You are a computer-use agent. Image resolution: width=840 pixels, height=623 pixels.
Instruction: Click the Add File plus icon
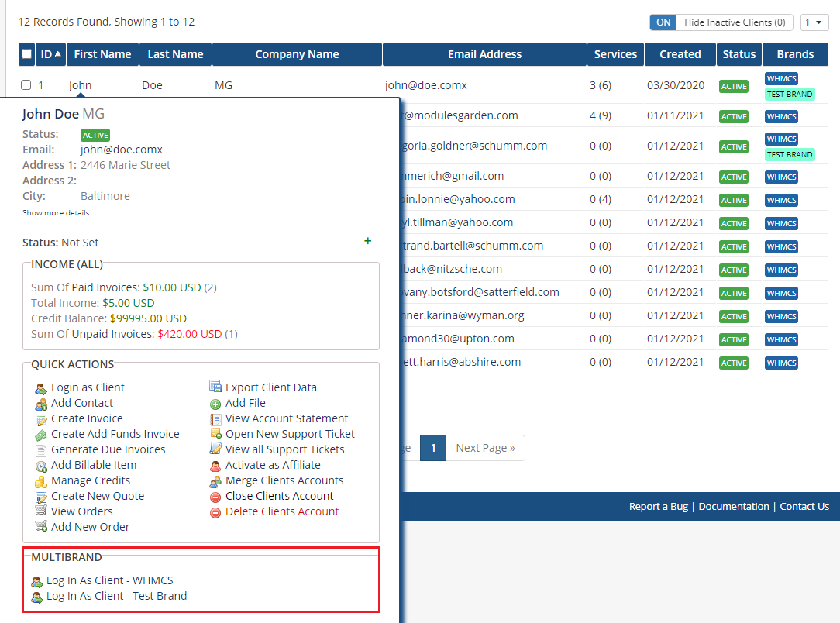215,404
